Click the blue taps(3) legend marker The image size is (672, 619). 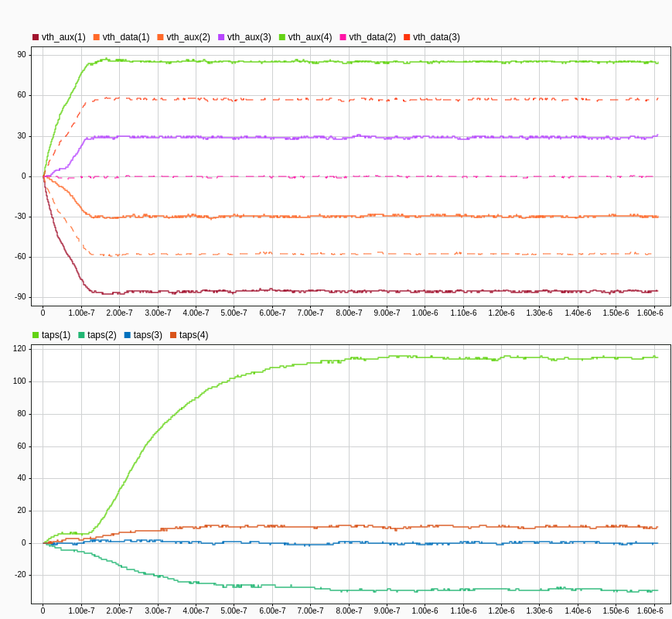(127, 335)
